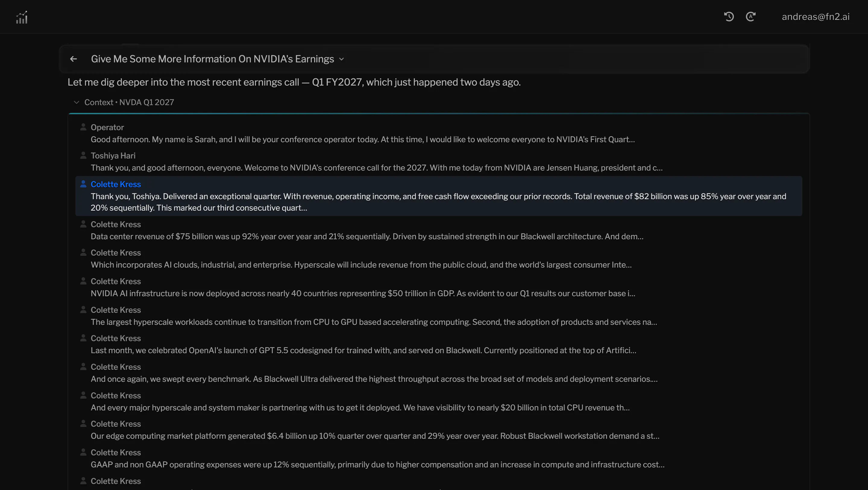
Task: Click the circular refresh icon with letter A
Action: 751,17
